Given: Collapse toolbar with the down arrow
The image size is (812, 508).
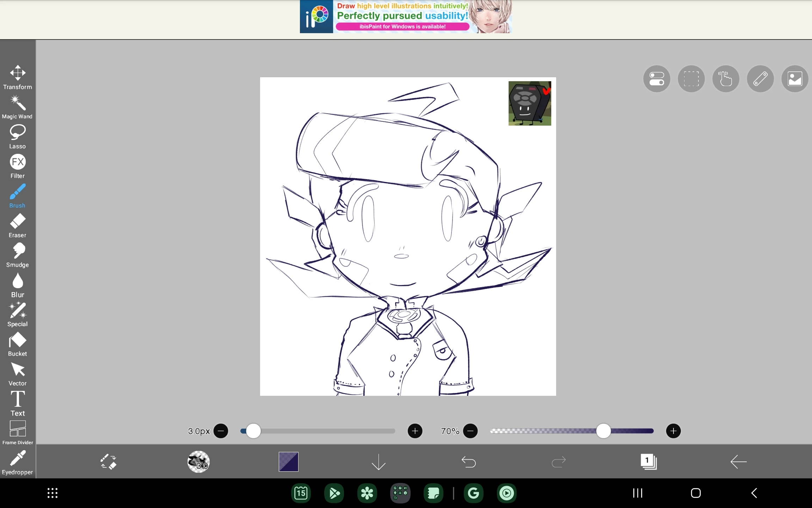Looking at the screenshot, I should click(x=379, y=462).
